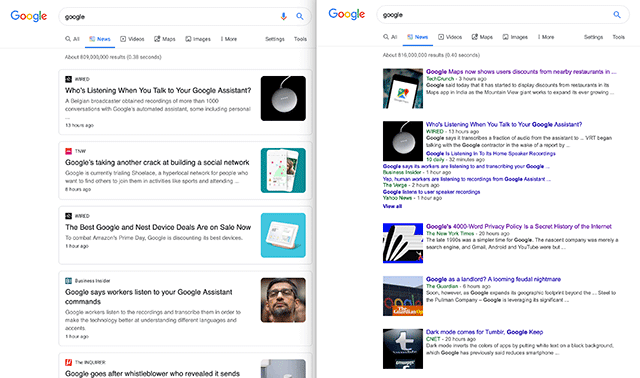
Task: Click the blue search magnifier in left search box
Action: coord(300,16)
